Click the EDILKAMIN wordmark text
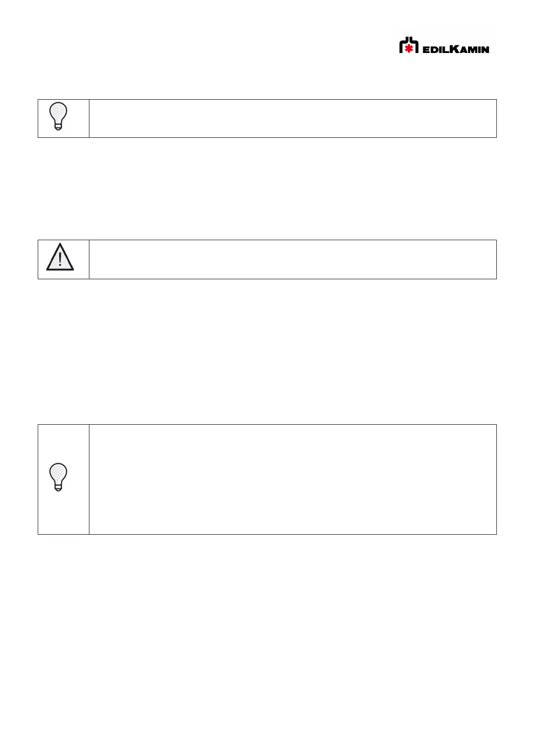 455,48
